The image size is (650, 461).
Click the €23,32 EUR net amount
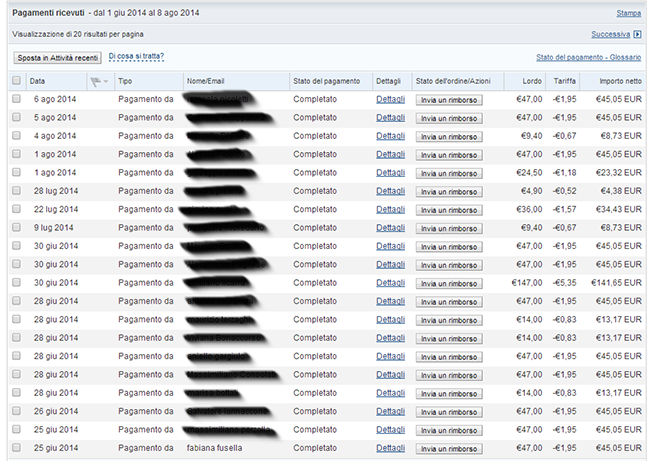click(618, 172)
